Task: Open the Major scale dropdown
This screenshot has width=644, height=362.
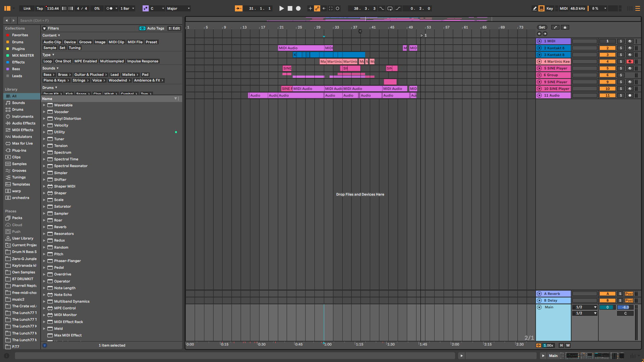Action: point(178,8)
